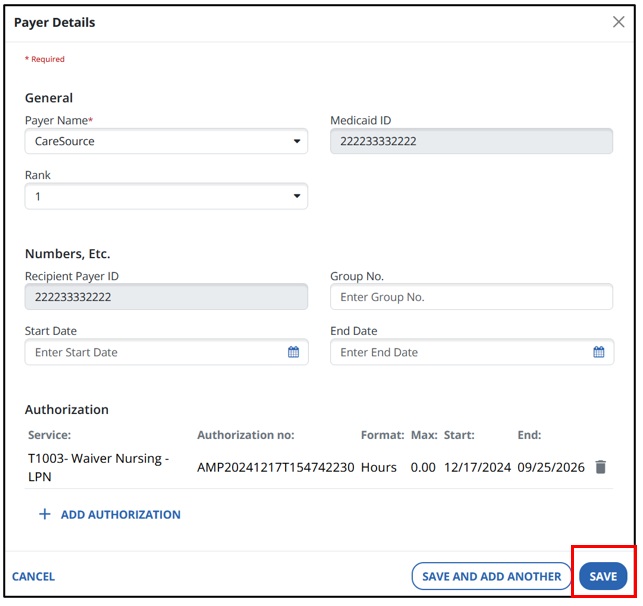Close the Payer Details dialog
This screenshot has height=606, width=643.
[x=618, y=22]
